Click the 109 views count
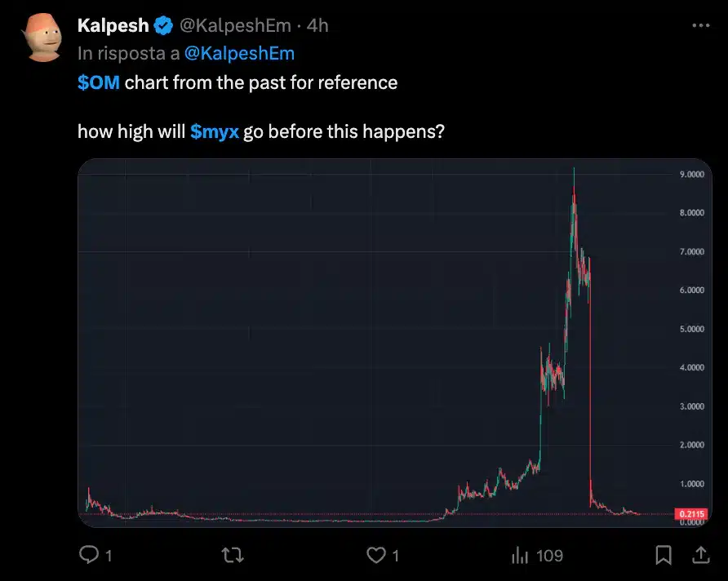Viewport: 728px width, 581px height. click(x=549, y=556)
